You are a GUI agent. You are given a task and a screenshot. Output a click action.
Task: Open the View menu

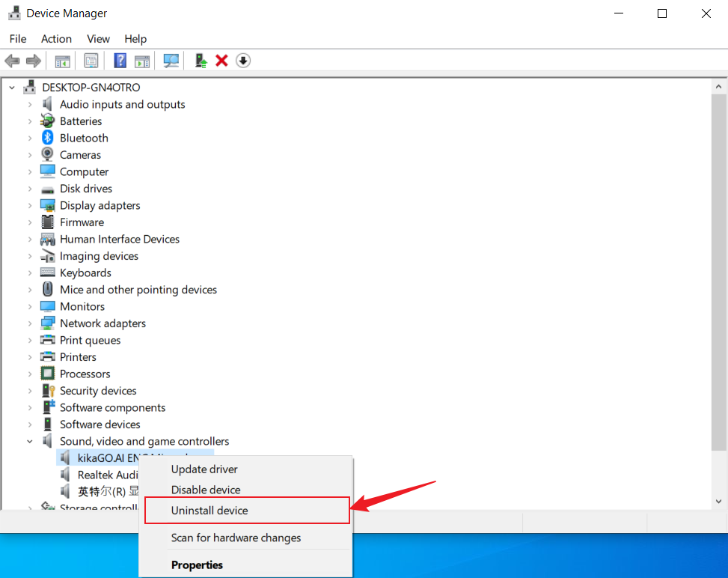point(98,39)
